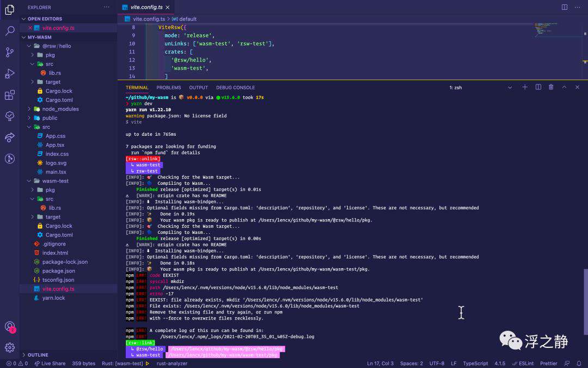Expand the node_modules folder
Image resolution: width=588 pixels, height=368 pixels.
click(x=60, y=109)
